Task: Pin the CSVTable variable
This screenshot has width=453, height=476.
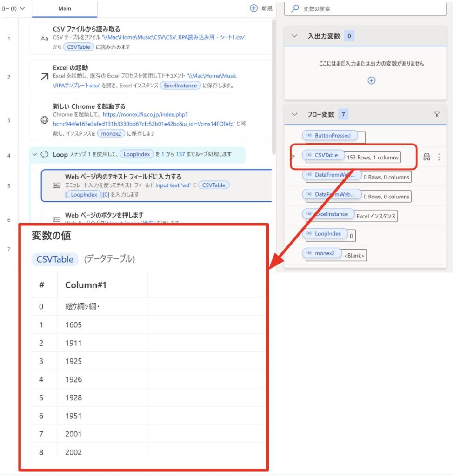Action: click(293, 156)
